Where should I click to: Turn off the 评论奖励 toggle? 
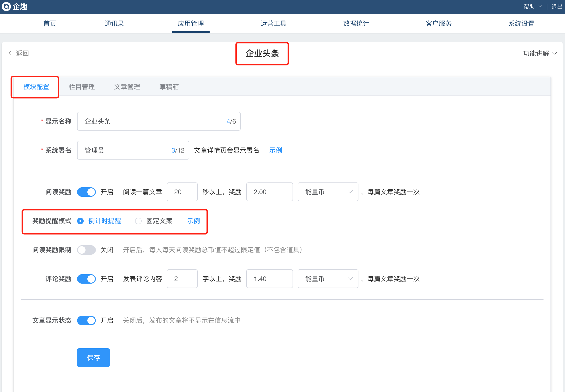coord(86,279)
